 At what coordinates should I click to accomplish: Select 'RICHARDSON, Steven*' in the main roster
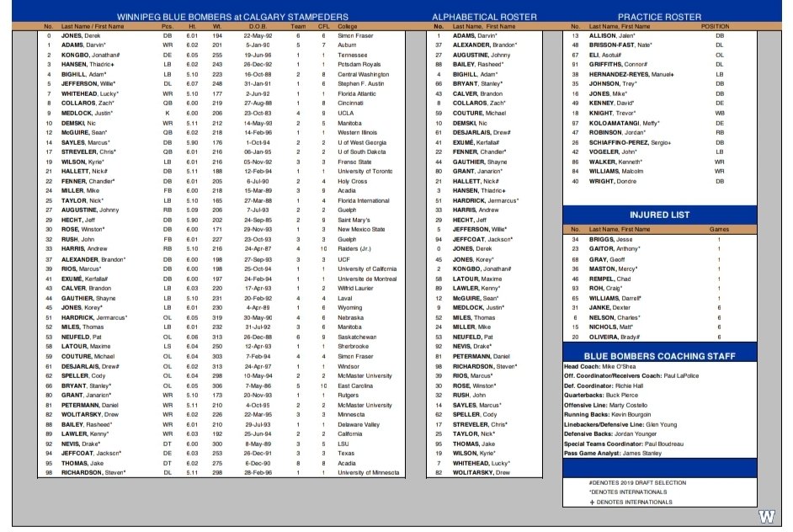93,473
